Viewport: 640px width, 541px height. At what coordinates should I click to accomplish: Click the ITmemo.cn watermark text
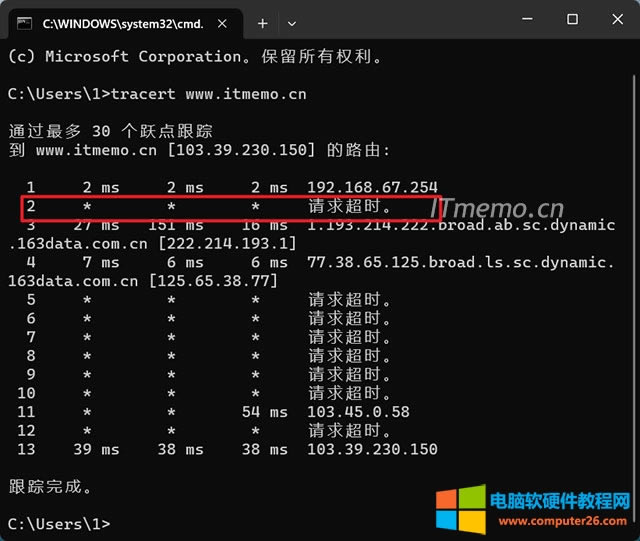pos(496,208)
